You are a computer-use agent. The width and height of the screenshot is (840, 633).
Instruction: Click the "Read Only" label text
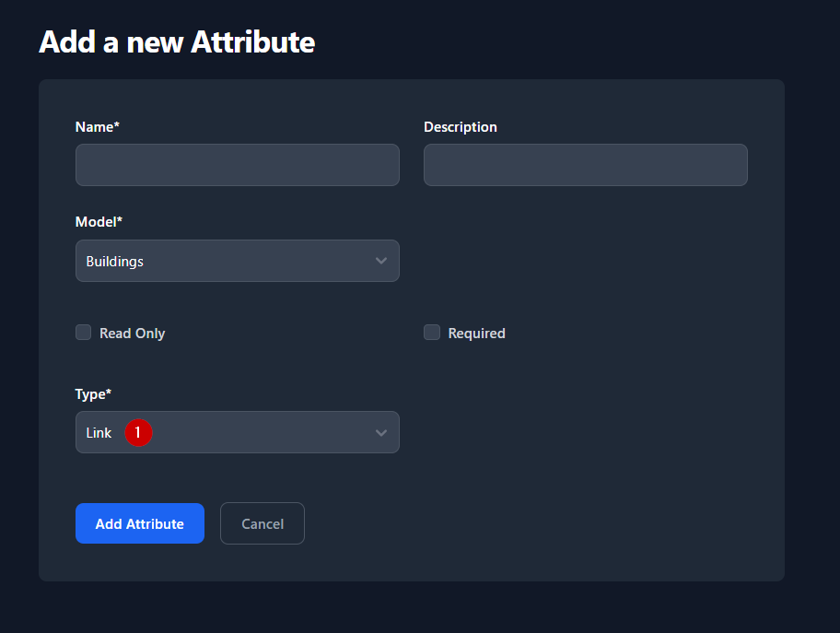pos(132,334)
